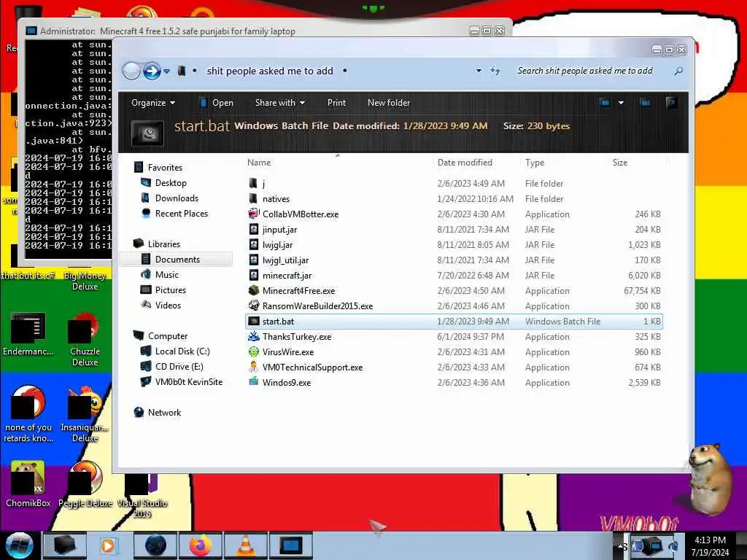Click the Print toolbar button
The image size is (747, 560).
pyautogui.click(x=337, y=103)
